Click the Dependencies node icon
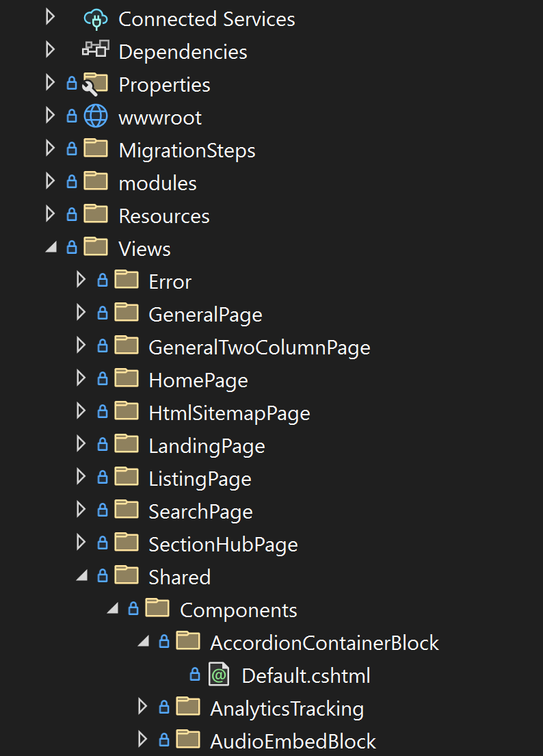Image resolution: width=543 pixels, height=756 pixels. point(96,51)
